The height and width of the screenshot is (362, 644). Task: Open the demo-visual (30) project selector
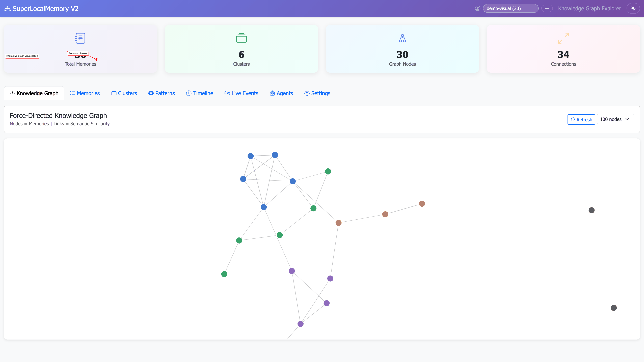pyautogui.click(x=511, y=8)
